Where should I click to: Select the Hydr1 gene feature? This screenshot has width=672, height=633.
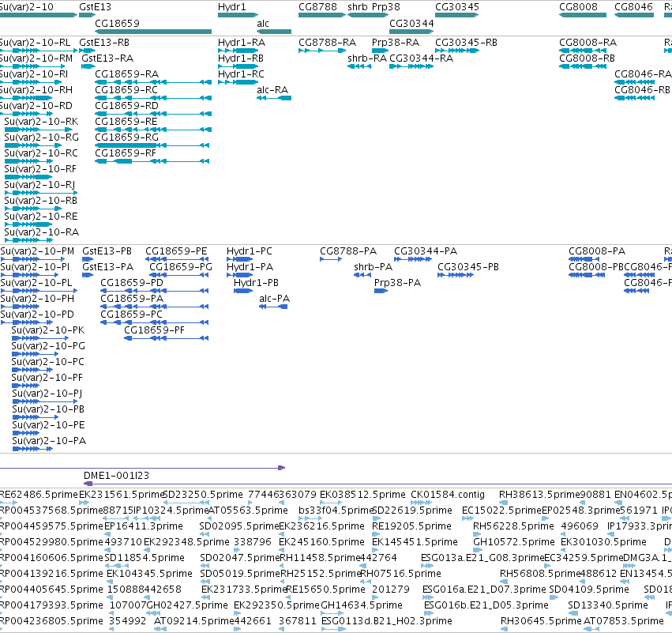[x=238, y=15]
